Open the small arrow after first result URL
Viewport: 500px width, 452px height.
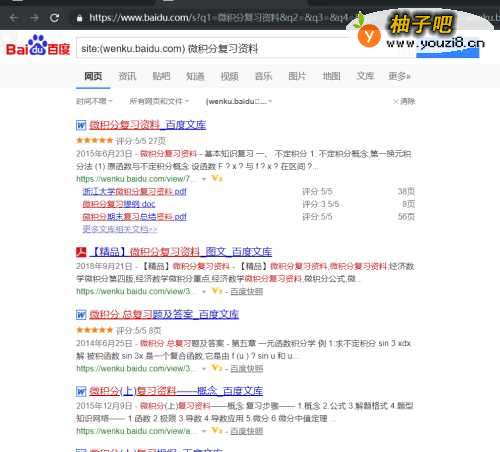click(x=204, y=179)
